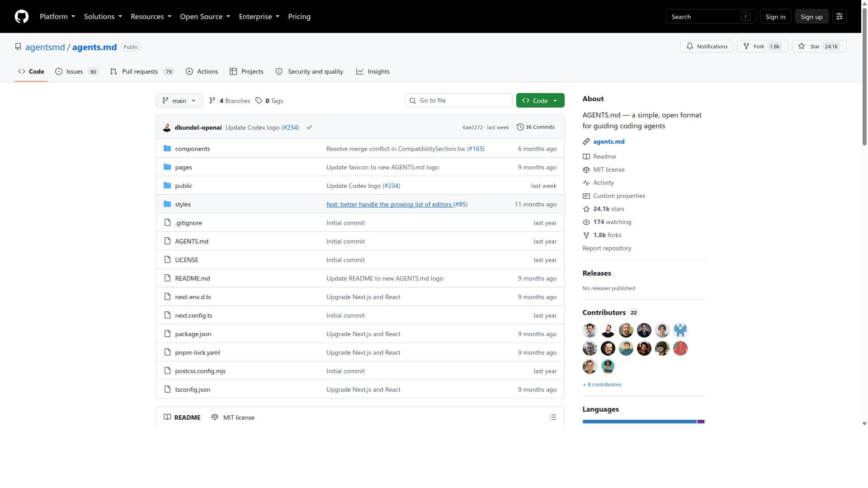Open the appearance settings icon beside Sign up
Viewport: 868px width, 488px height.
tap(840, 17)
